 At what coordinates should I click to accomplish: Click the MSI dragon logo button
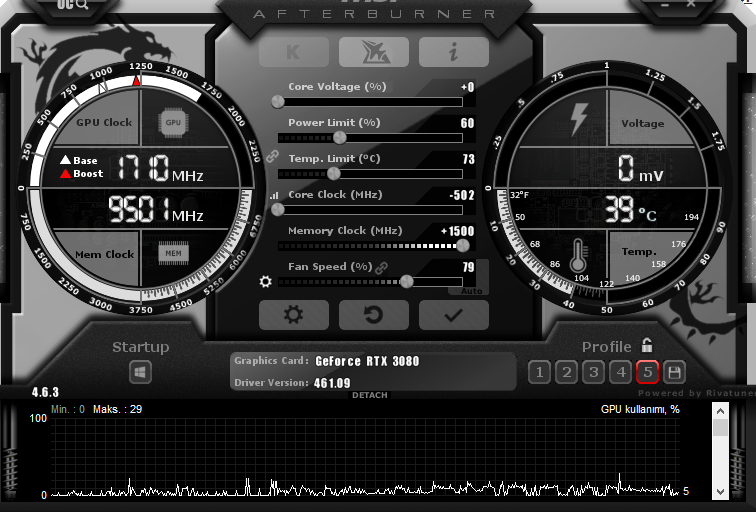(374, 52)
